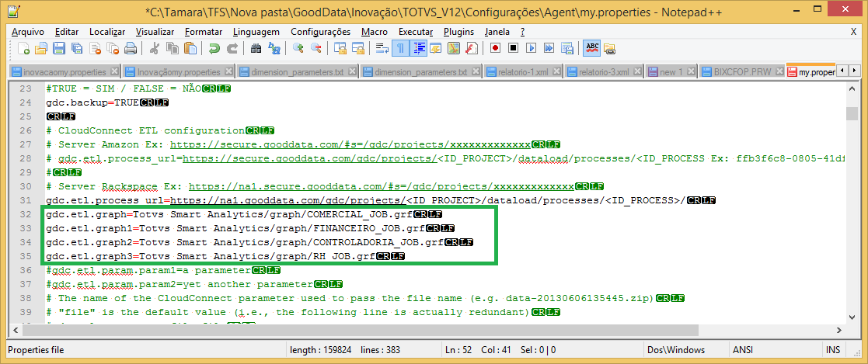Viewport: 868px width, 364px height.
Task: Toggle ABC spell check button
Action: click(591, 48)
